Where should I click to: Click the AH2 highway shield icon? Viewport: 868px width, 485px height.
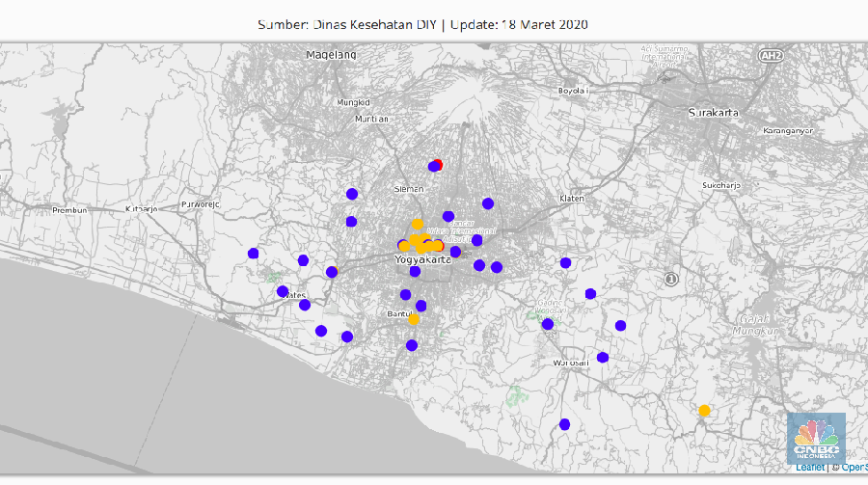771,55
